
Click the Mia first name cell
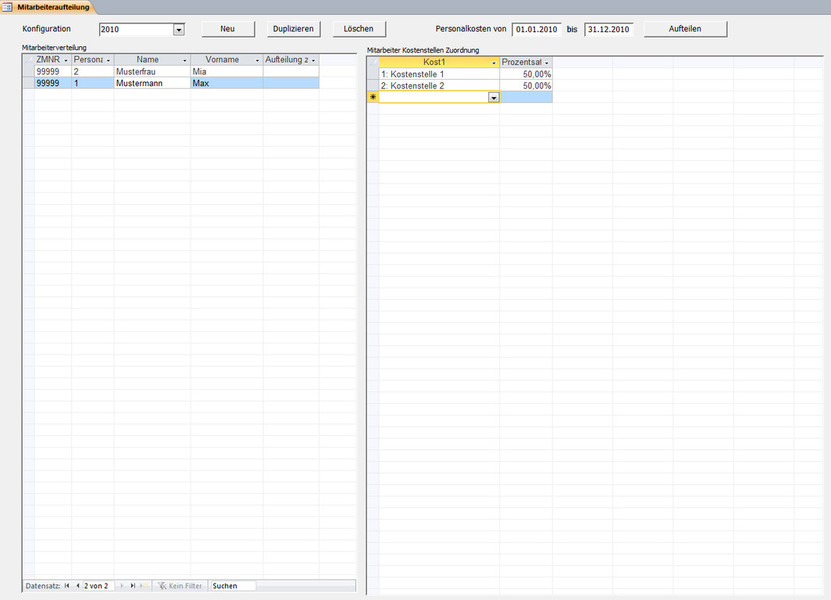tap(227, 72)
